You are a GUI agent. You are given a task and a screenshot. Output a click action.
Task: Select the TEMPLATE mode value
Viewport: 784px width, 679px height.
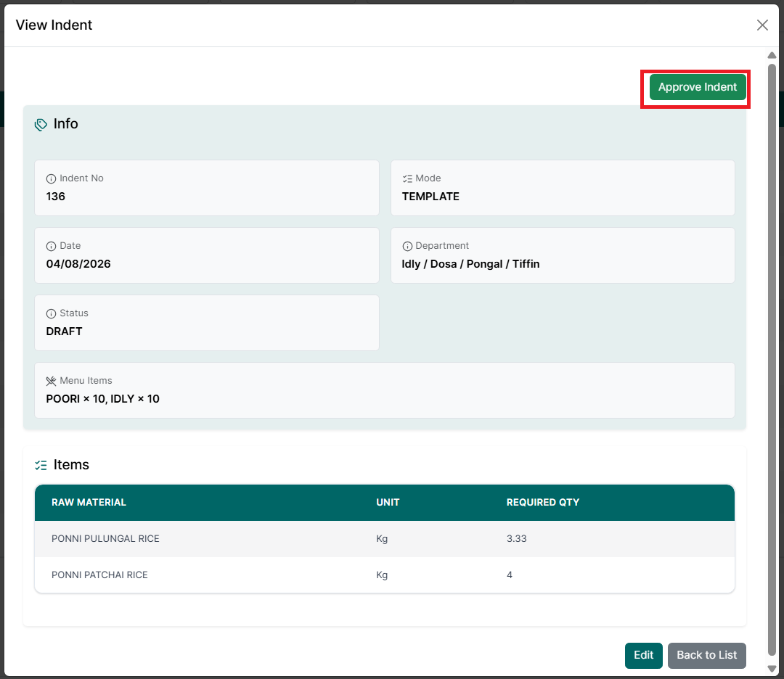430,197
